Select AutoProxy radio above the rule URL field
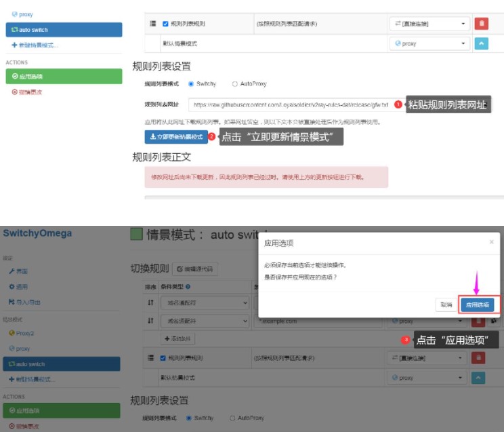The image size is (504, 432). point(235,84)
